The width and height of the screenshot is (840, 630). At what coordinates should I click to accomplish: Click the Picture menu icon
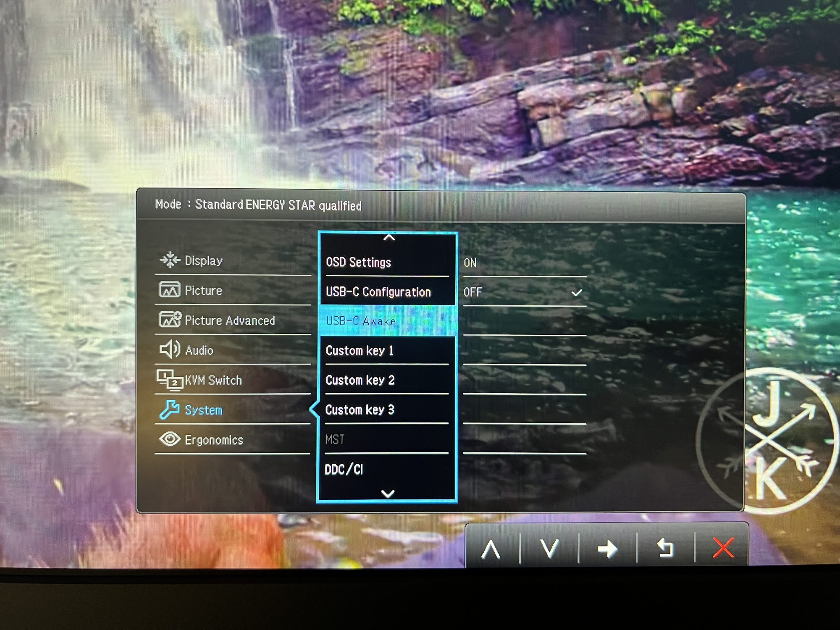point(170,290)
